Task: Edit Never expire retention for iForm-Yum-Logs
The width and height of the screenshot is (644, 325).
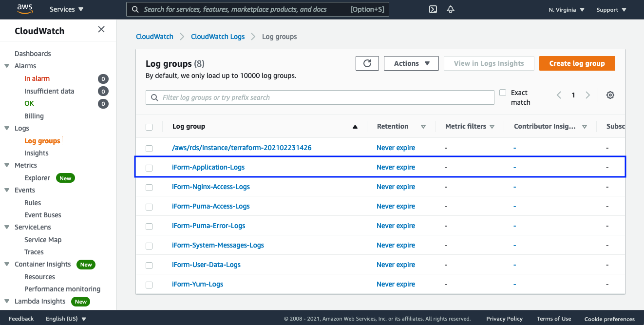Action: tap(396, 284)
